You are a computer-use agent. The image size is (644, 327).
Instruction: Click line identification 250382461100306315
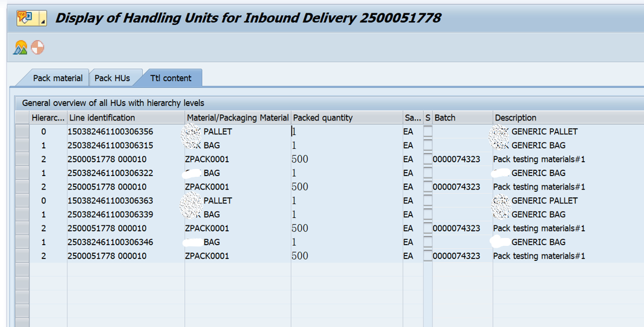pyautogui.click(x=110, y=145)
